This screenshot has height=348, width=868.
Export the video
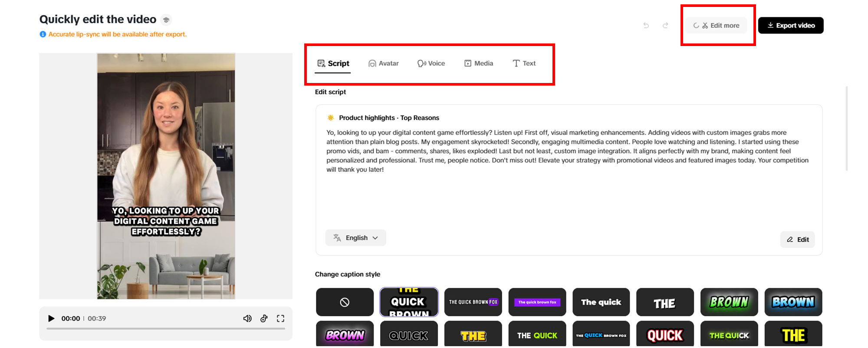pos(791,26)
